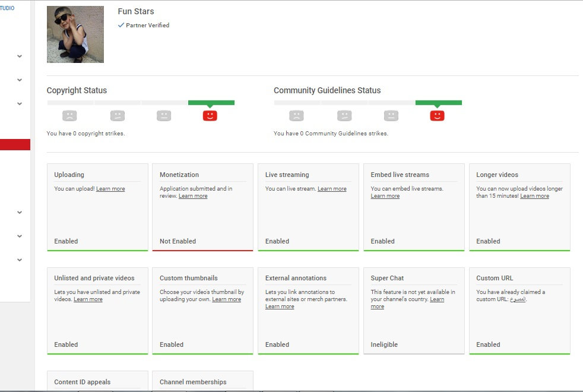
Task: Click the Custom URL card title
Action: click(495, 278)
